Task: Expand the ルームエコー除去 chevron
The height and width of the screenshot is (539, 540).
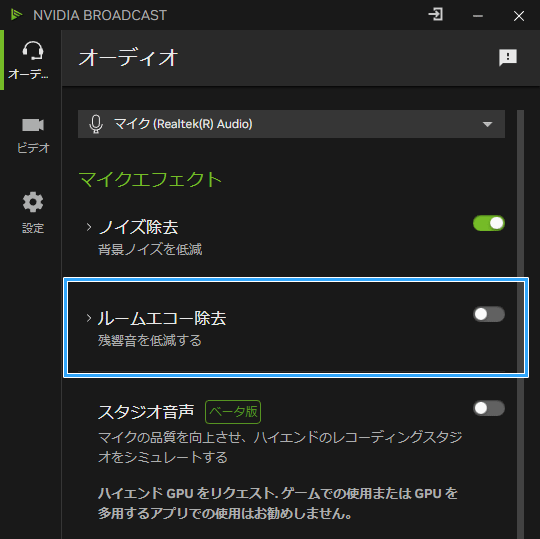Action: pos(89,318)
